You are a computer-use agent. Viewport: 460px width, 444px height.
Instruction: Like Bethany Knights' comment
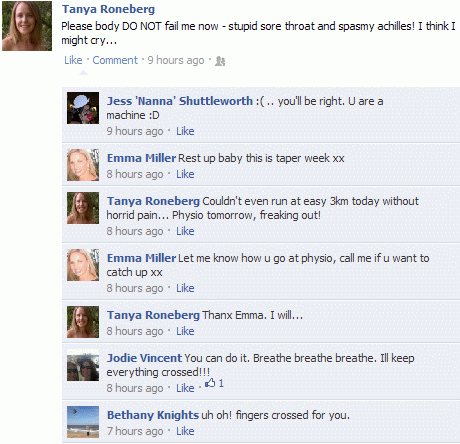click(185, 431)
